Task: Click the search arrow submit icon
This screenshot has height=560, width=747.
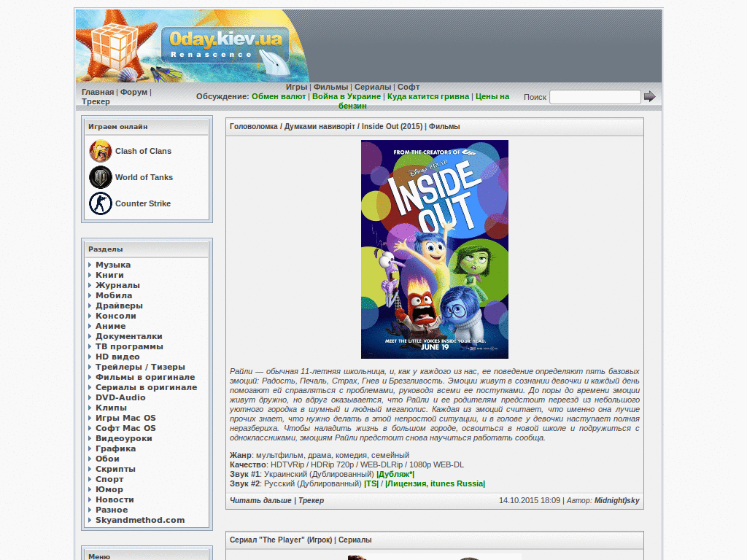Action: (x=650, y=97)
